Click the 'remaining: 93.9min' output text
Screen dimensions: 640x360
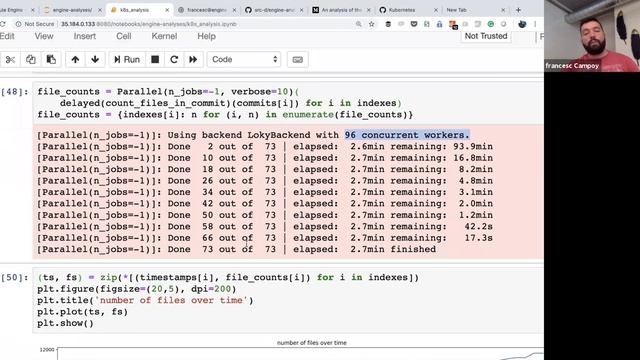click(441, 146)
